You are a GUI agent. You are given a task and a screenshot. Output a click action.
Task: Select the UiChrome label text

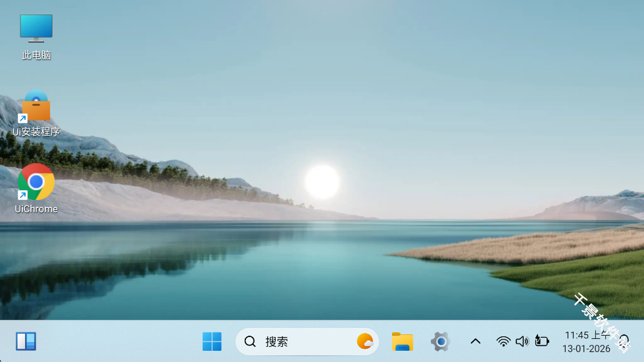coord(36,209)
